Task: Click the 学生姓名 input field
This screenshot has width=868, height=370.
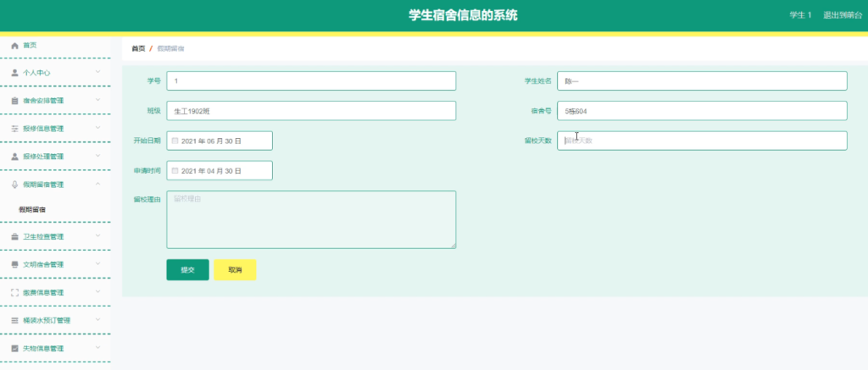Action: tap(702, 80)
